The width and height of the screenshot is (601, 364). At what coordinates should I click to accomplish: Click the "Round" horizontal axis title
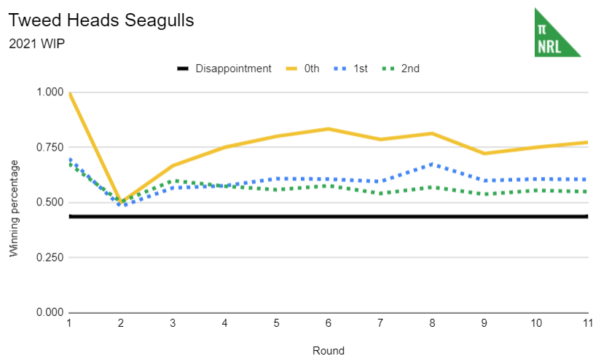(x=329, y=351)
